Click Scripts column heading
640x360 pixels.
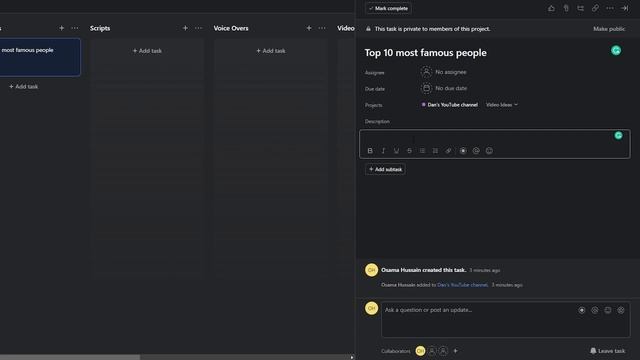click(x=100, y=28)
